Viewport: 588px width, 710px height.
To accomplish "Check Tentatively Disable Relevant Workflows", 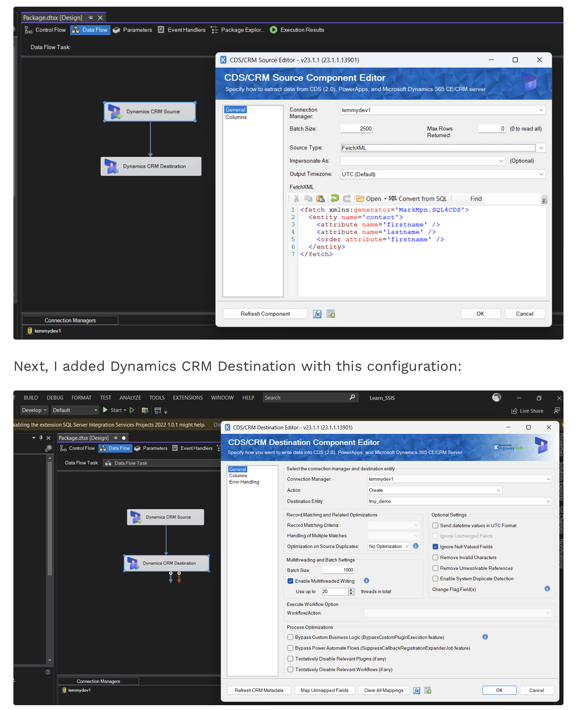I will tap(290, 670).
